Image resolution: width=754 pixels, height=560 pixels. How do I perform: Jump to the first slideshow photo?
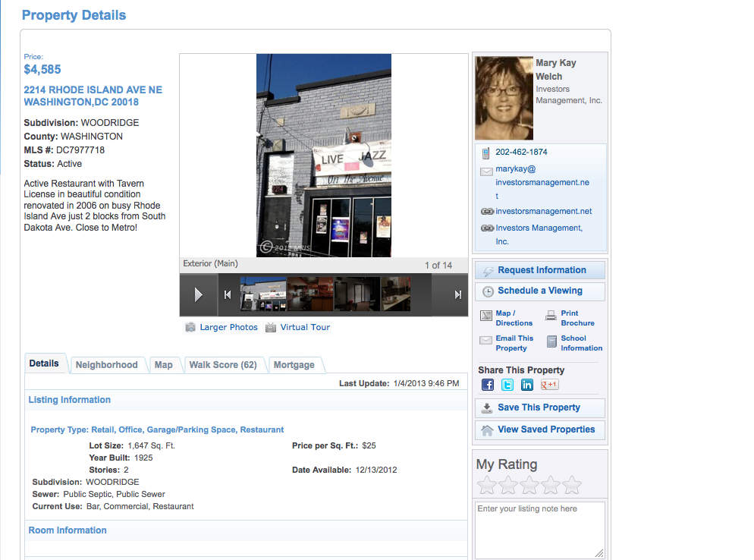(x=227, y=295)
